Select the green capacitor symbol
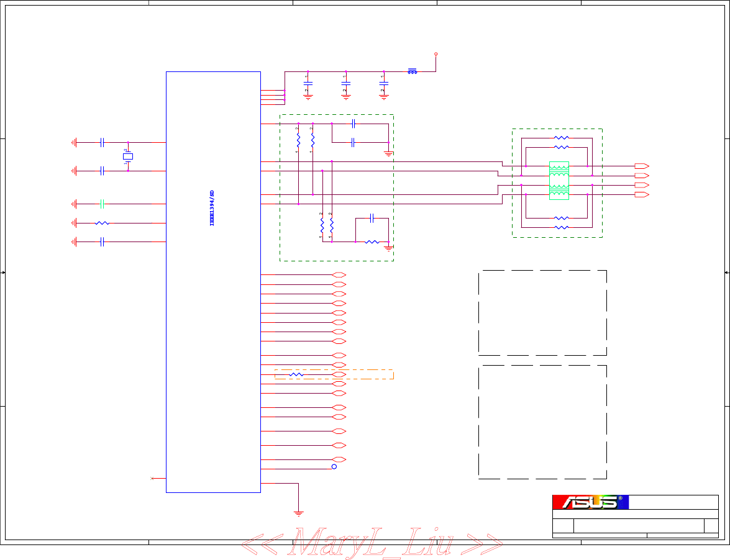This screenshot has width=730, height=560. point(102,204)
